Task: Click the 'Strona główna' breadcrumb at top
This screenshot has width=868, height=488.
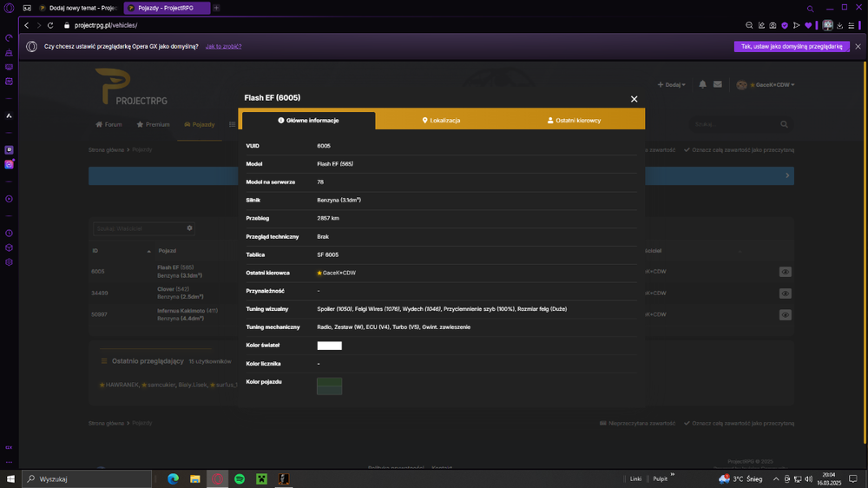Action: pyautogui.click(x=106, y=150)
